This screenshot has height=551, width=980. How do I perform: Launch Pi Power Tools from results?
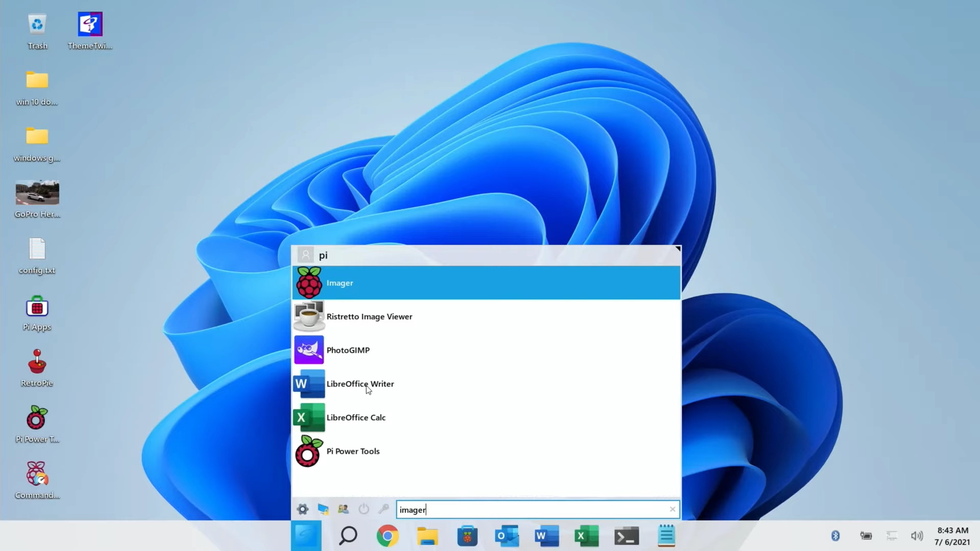pyautogui.click(x=353, y=451)
